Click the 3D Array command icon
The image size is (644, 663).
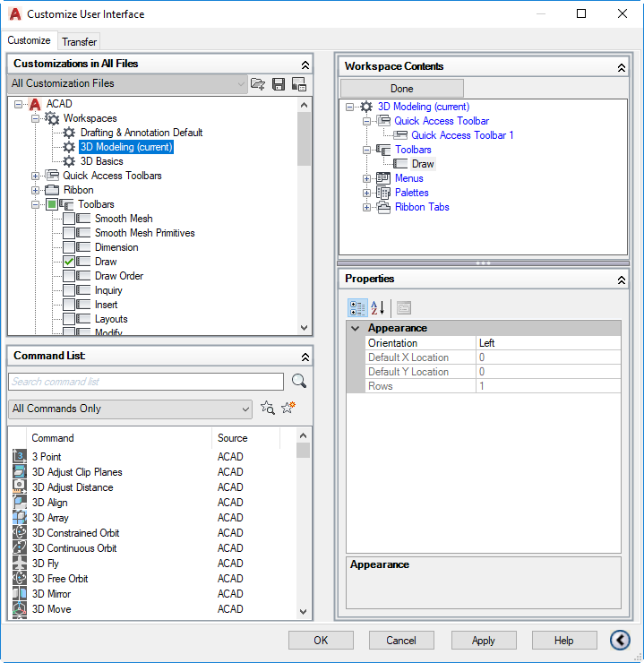tap(20, 517)
